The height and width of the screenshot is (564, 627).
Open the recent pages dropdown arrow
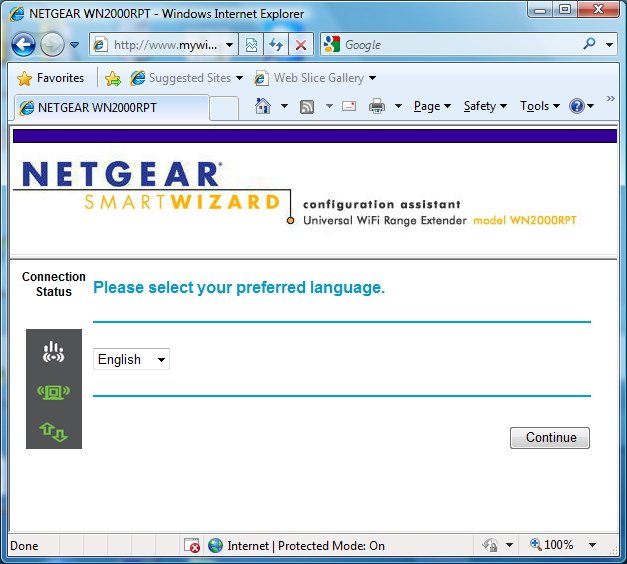point(74,45)
